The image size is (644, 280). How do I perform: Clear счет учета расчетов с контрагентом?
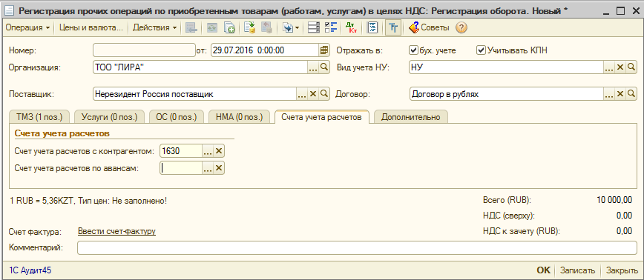(x=219, y=151)
